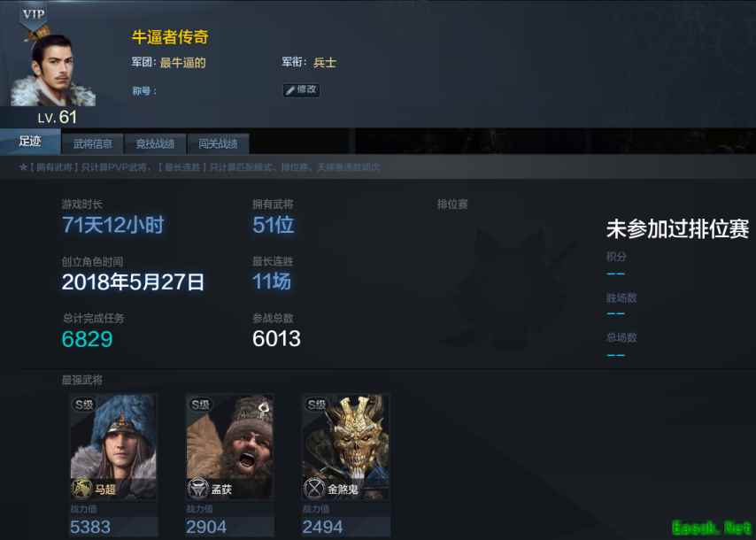This screenshot has width=756, height=540.
Task: Click the S级 badge on 马超 card
Action: tap(83, 405)
